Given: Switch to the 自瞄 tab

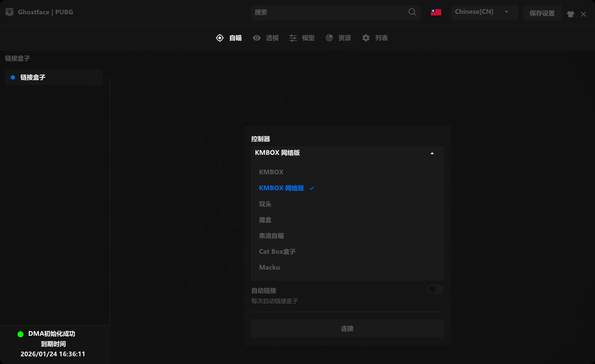Looking at the screenshot, I should 229,38.
